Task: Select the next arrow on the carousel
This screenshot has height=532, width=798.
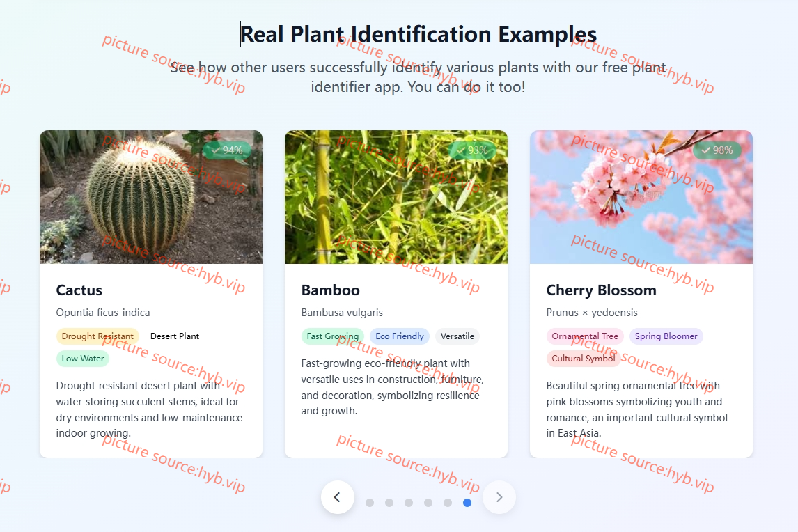Action: (x=499, y=497)
